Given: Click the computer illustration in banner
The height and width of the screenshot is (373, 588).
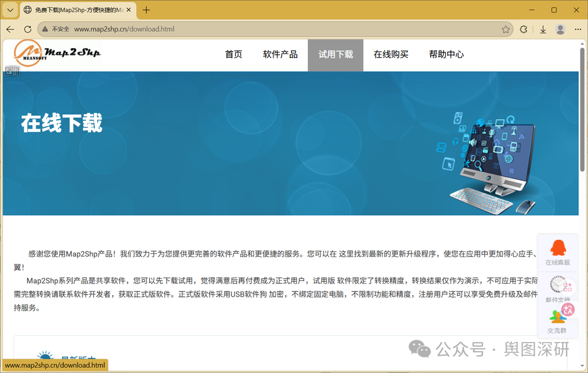Looking at the screenshot, I should point(487,163).
